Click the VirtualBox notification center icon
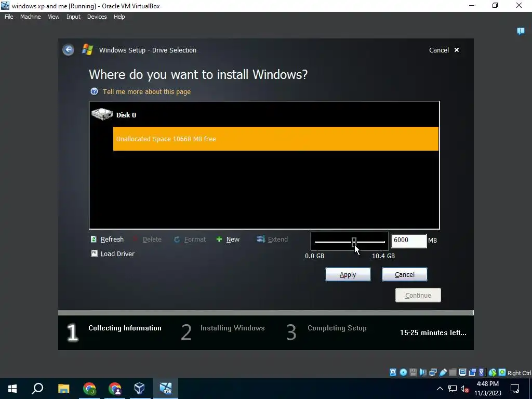The height and width of the screenshot is (399, 532). [521, 31]
